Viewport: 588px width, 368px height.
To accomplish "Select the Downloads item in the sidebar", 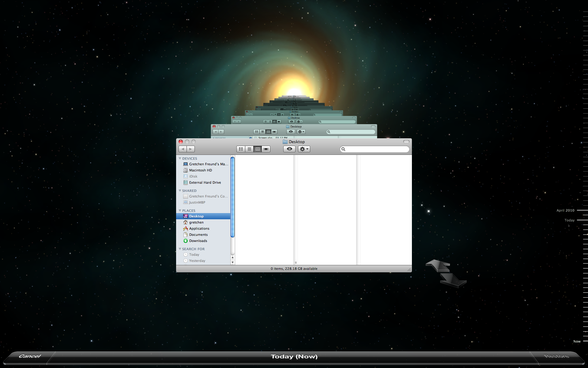I will [x=198, y=241].
